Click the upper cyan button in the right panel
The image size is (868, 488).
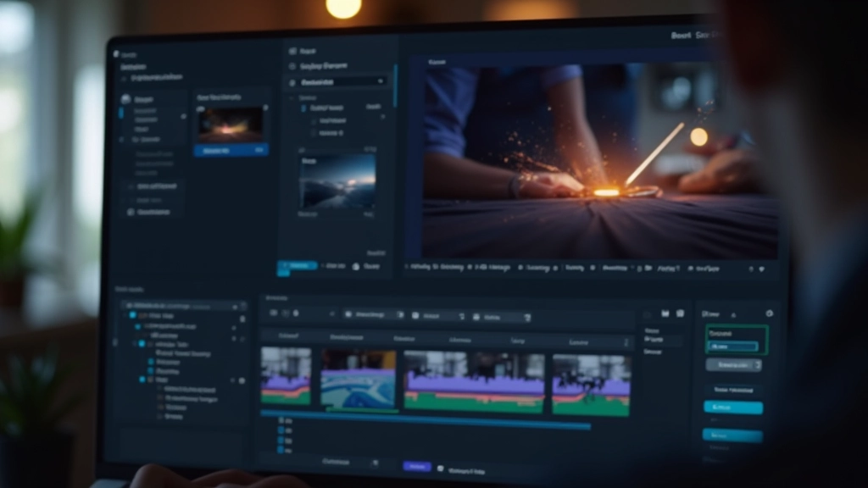tap(733, 408)
